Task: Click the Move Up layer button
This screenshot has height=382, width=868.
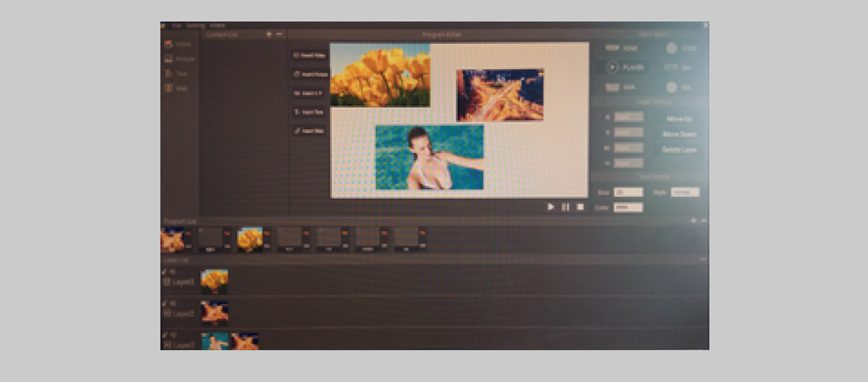Action: [x=679, y=118]
